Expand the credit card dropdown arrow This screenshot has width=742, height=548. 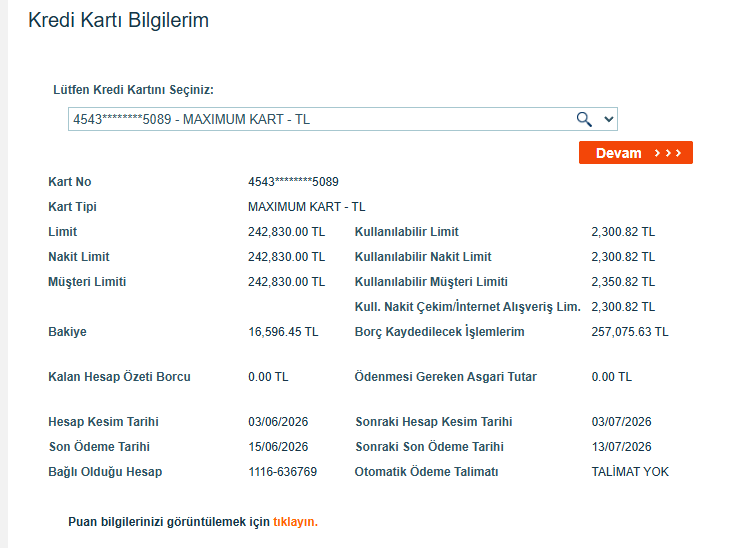coord(609,119)
